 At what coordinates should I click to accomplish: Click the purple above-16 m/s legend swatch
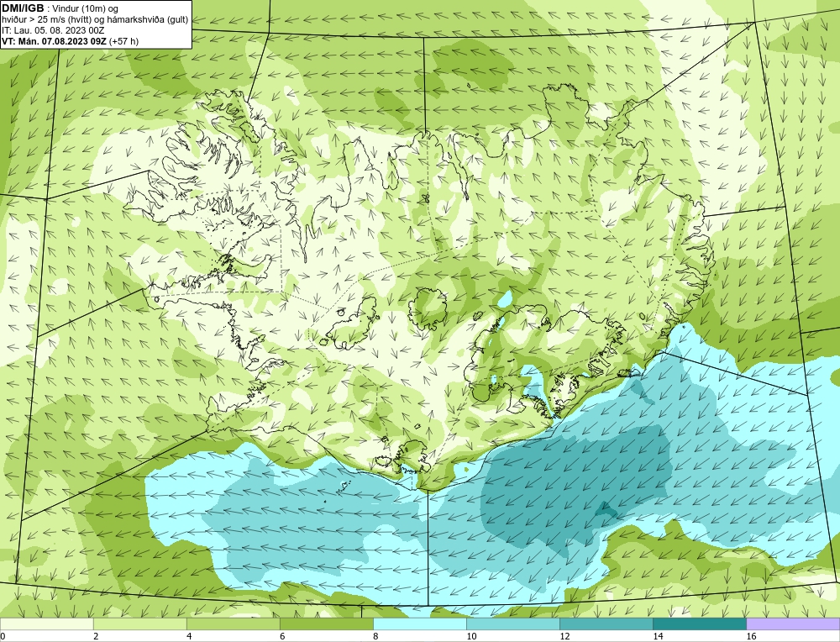793,624
